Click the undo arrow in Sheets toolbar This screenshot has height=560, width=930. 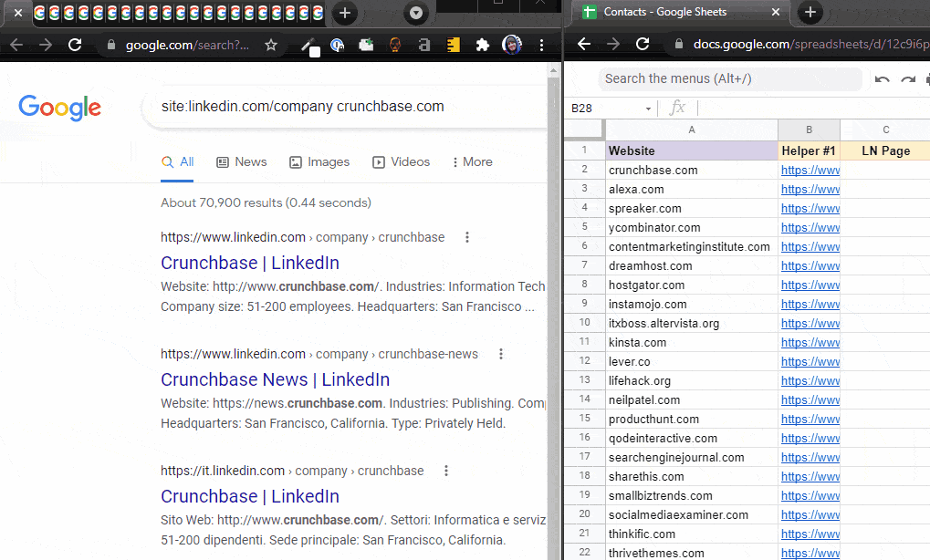click(x=882, y=79)
